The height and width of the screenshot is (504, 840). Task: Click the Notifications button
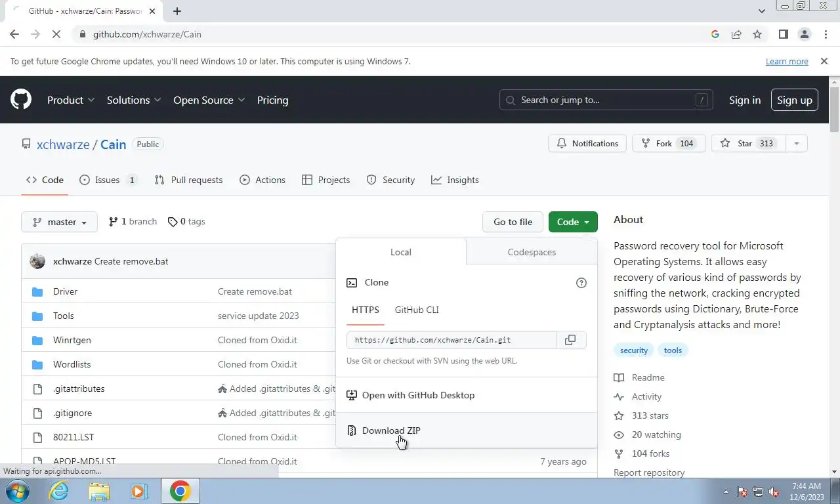[x=587, y=143]
